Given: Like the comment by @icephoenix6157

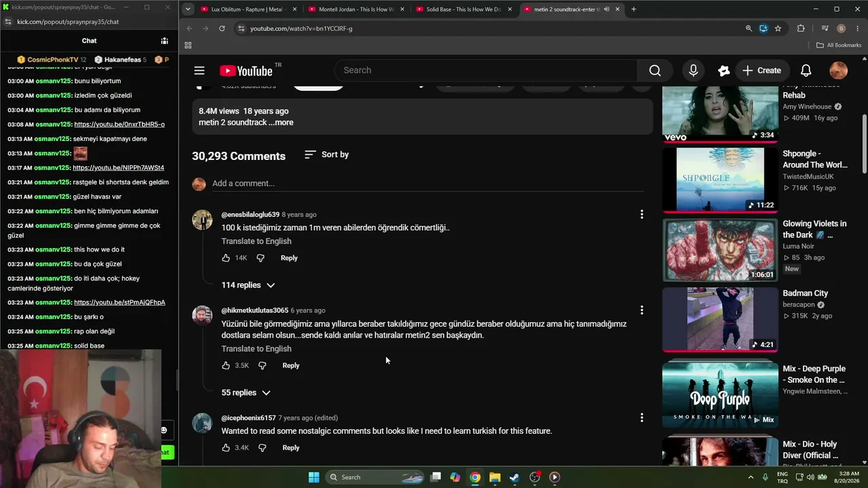Looking at the screenshot, I should coord(226,448).
